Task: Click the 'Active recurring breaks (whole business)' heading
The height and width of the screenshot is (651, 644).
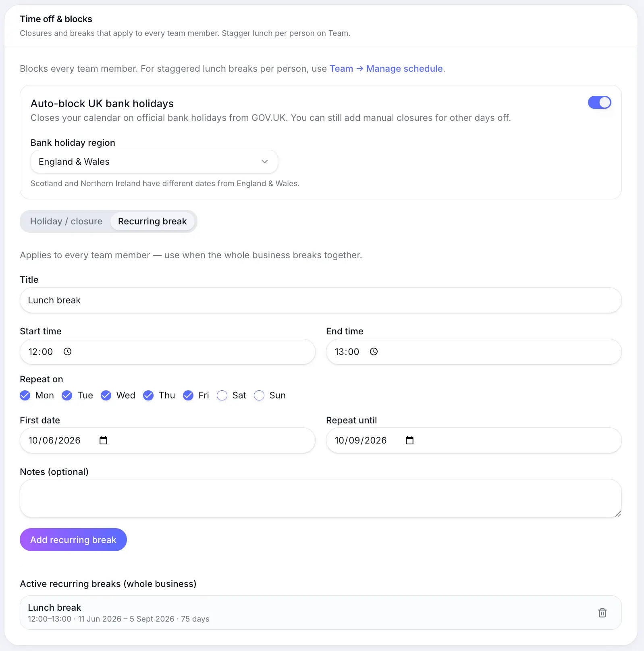Action: (x=108, y=584)
